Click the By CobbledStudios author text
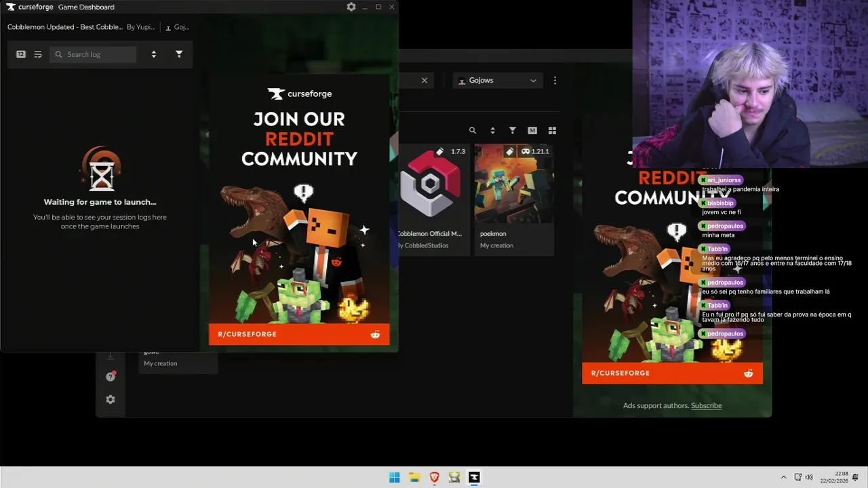Image resolution: width=868 pixels, height=488 pixels. point(423,245)
